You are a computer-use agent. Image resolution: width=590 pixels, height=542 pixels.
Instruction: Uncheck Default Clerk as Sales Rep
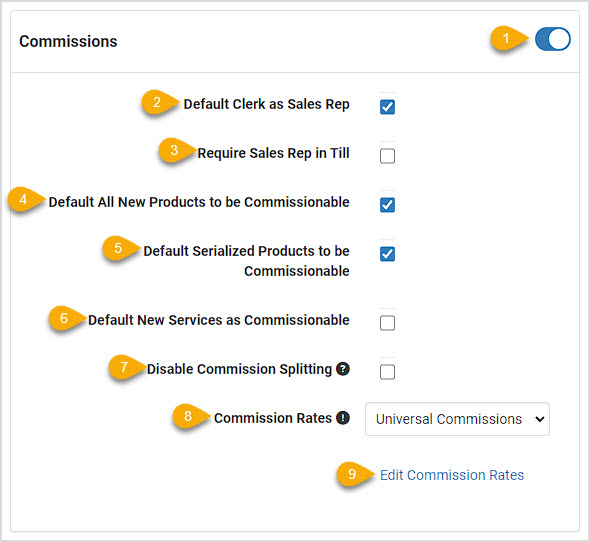(387, 107)
